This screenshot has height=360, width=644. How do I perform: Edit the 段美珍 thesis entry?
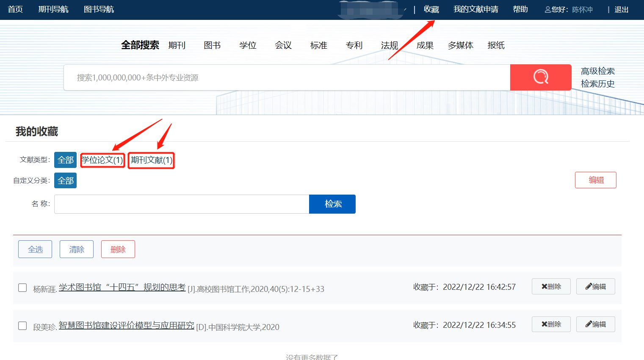(595, 324)
